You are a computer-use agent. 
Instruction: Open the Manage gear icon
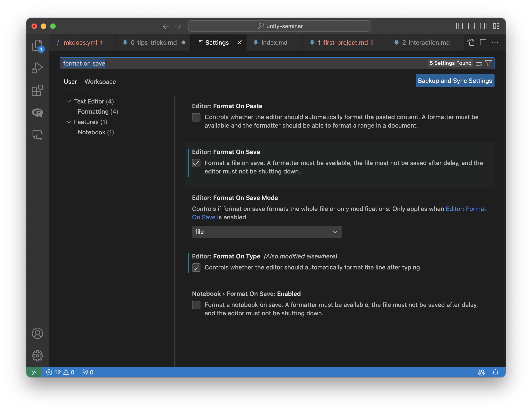(x=37, y=356)
